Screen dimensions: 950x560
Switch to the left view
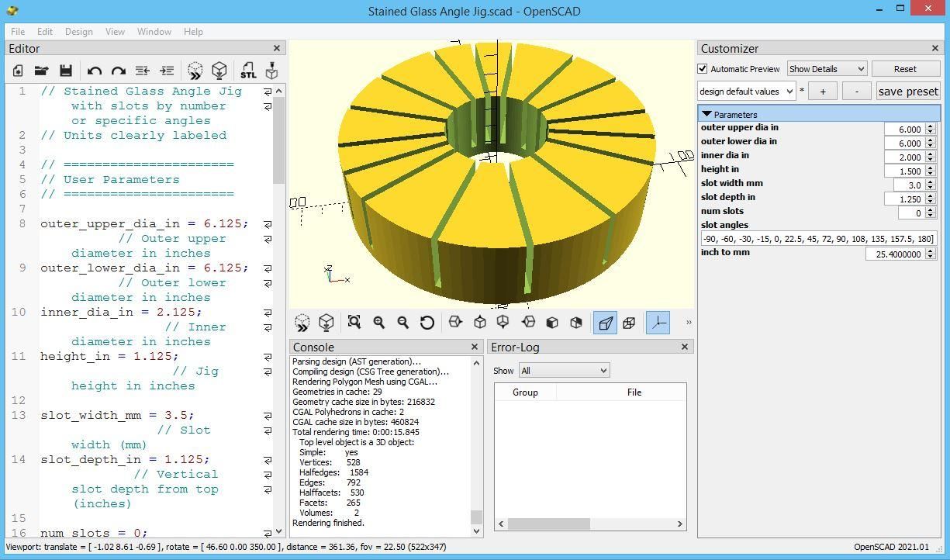[x=528, y=323]
